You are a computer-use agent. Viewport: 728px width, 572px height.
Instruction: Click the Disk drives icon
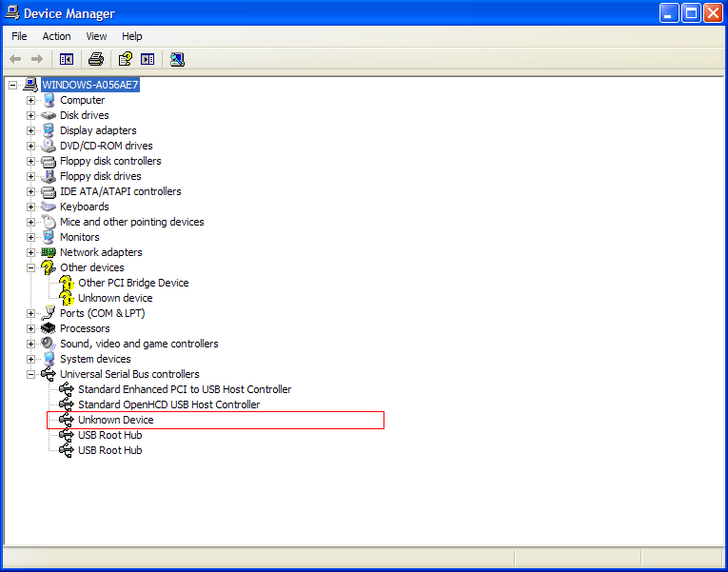49,115
